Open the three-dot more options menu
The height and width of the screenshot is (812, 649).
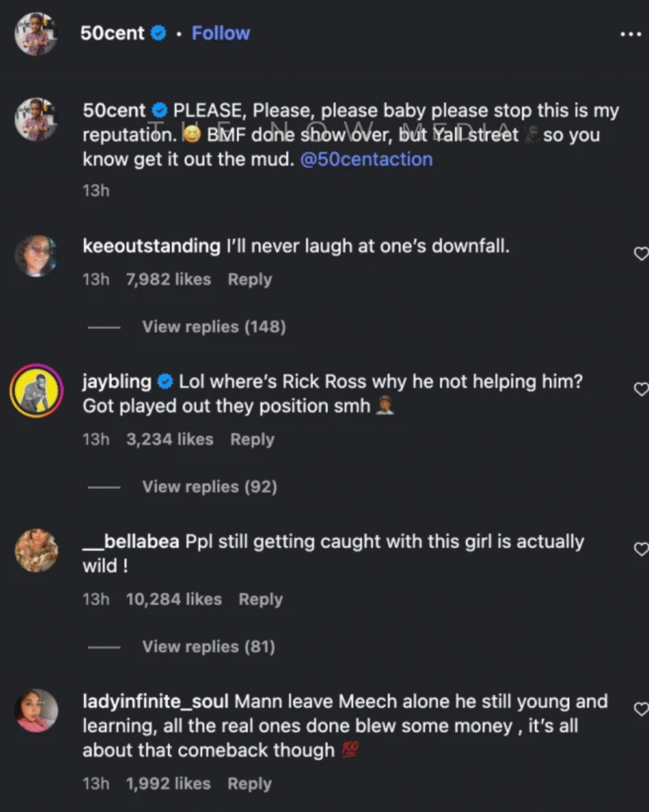coord(630,34)
